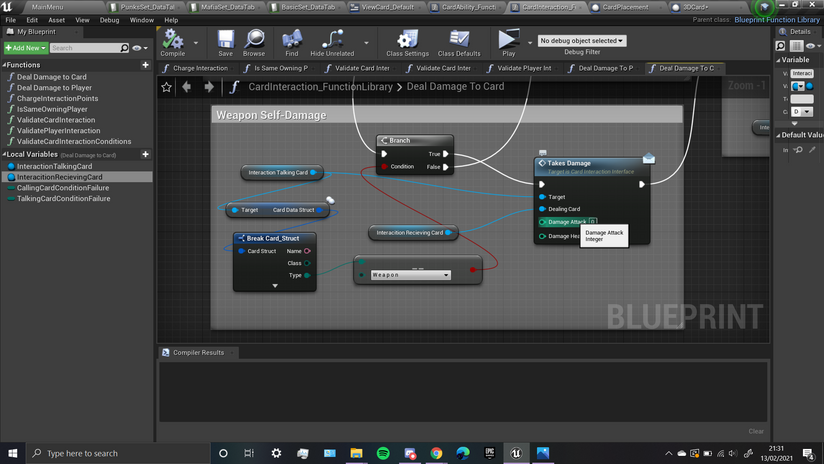Screen dimensions: 824x464
Task: Open Find binoculars tool
Action: point(292,40)
